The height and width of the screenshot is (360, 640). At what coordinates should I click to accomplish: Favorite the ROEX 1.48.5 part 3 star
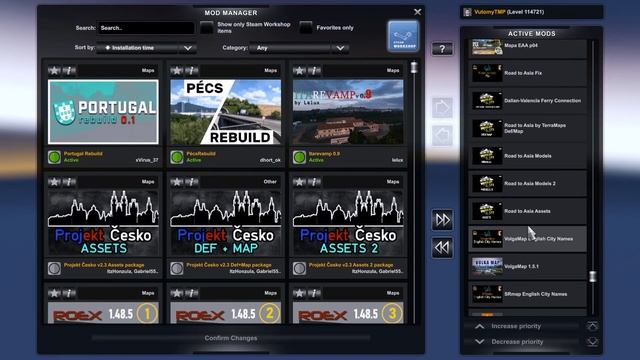299,293
